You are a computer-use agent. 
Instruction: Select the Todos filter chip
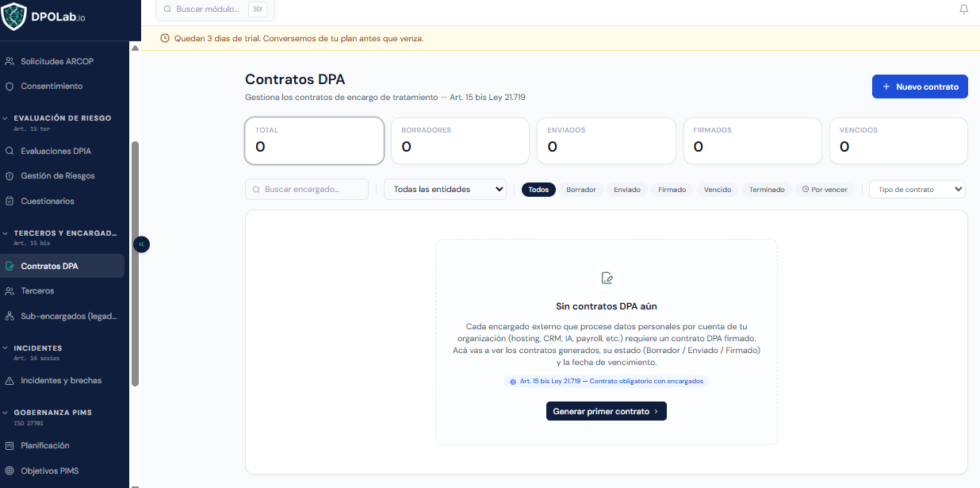538,190
